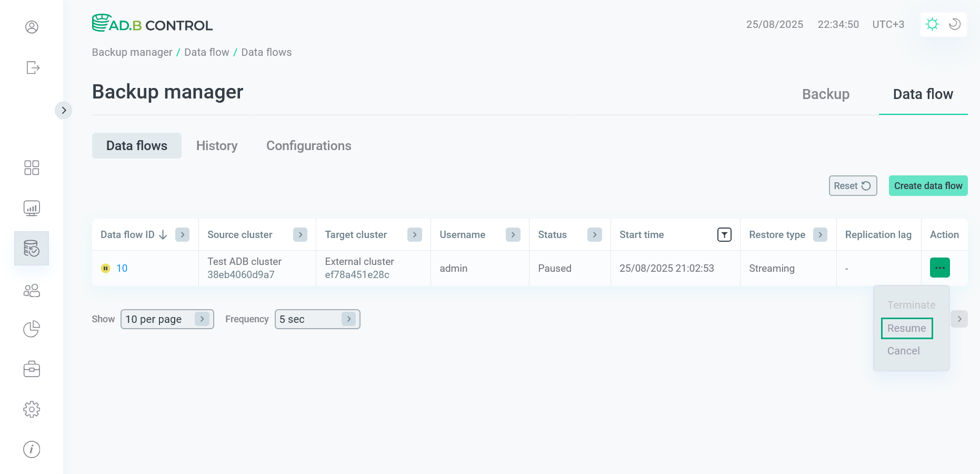Toggle the Data flow ID sort arrow

[163, 234]
